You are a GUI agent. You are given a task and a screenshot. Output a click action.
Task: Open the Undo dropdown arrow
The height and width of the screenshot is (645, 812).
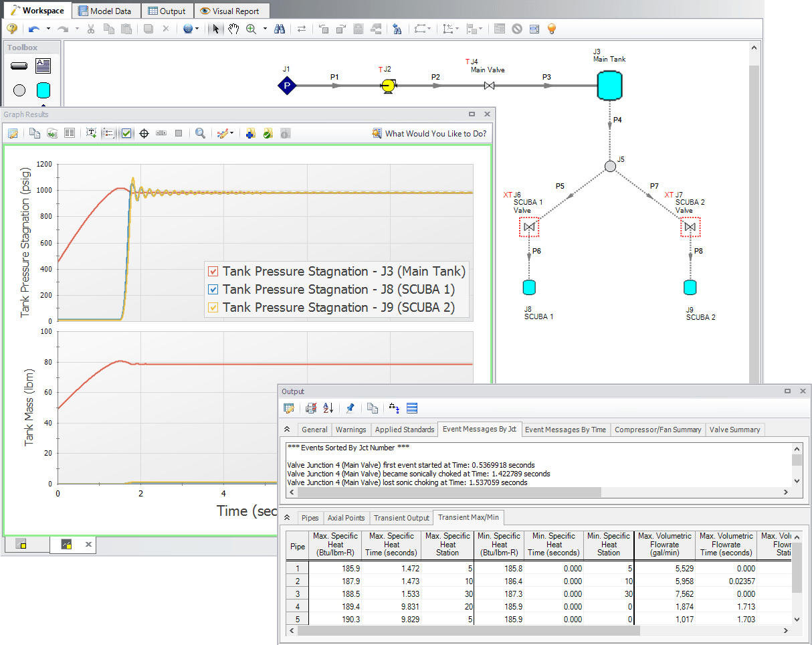(47, 29)
